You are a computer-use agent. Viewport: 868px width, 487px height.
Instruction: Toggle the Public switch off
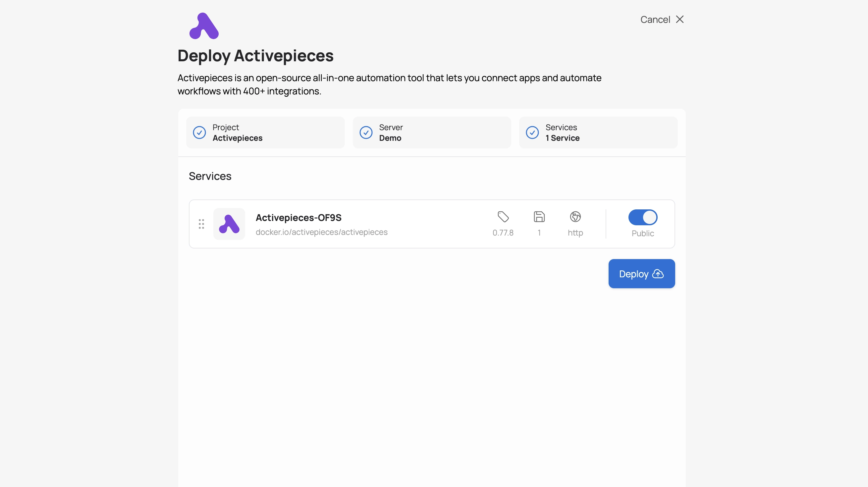coord(643,217)
